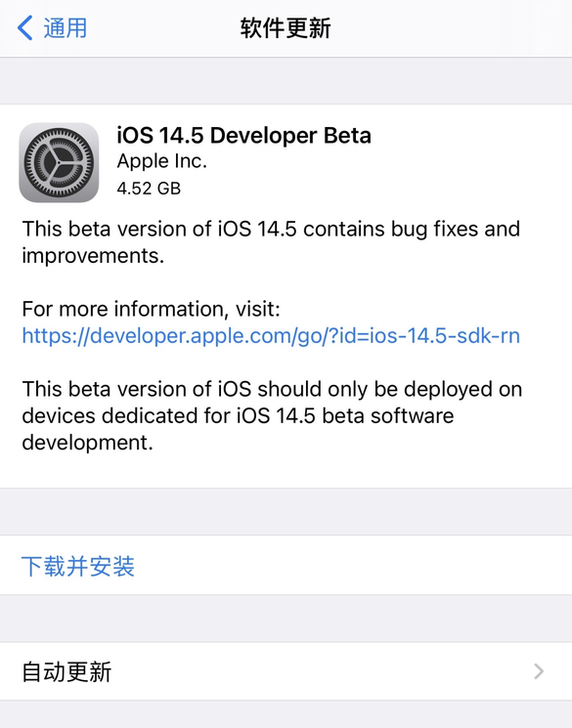
Task: Tap the Settings gear app icon
Action: coord(59,162)
